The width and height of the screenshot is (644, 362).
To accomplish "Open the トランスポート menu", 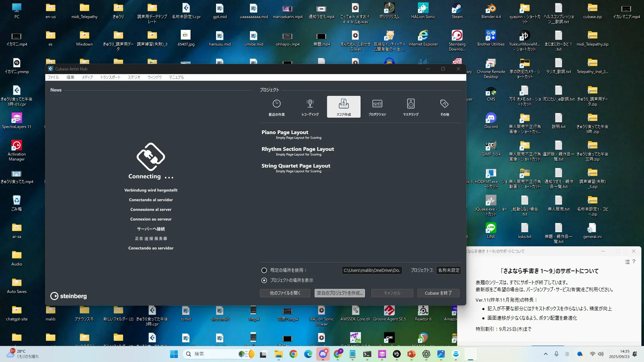I will click(x=110, y=77).
